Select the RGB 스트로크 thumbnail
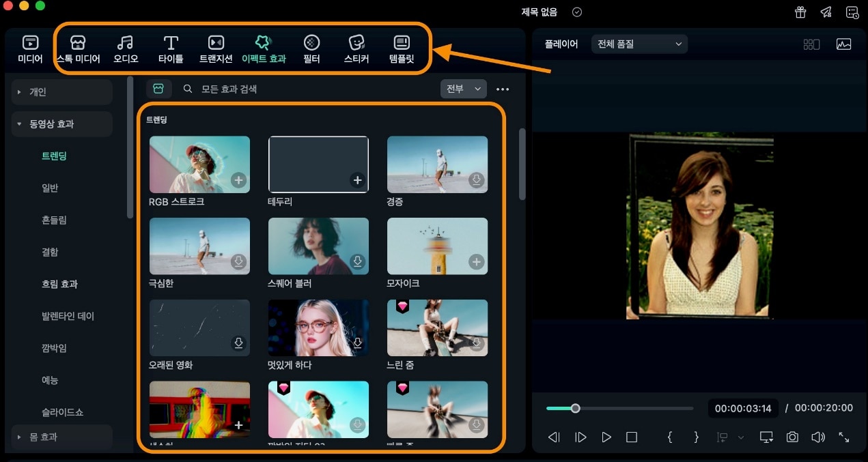This screenshot has width=868, height=462. (x=199, y=164)
